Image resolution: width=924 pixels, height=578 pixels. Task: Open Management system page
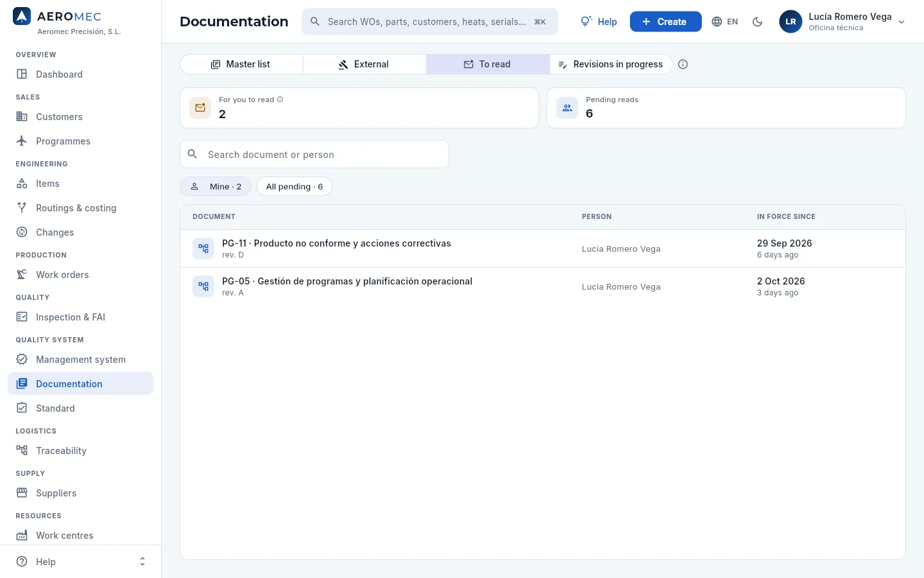pyautogui.click(x=80, y=360)
